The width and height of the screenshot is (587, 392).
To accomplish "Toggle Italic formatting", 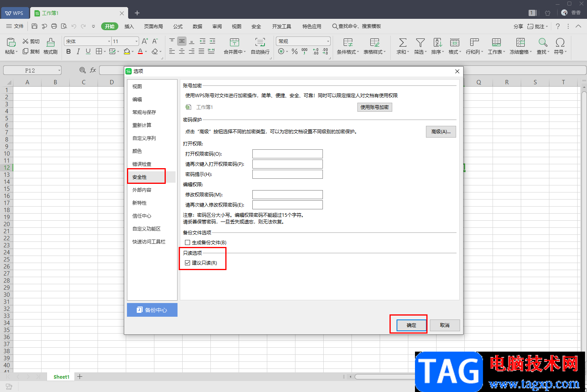I will pos(78,51).
